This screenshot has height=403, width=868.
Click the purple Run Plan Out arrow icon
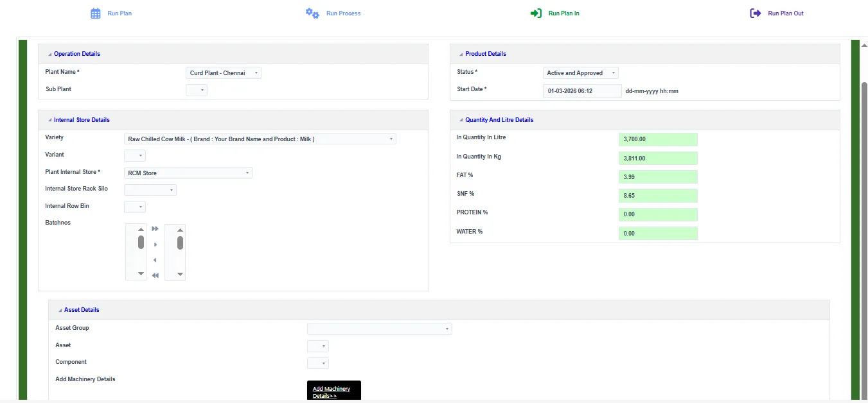click(x=756, y=13)
